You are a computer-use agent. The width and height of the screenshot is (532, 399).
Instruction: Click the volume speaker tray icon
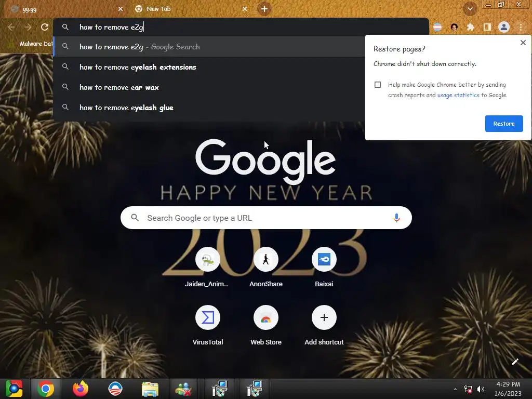481,389
